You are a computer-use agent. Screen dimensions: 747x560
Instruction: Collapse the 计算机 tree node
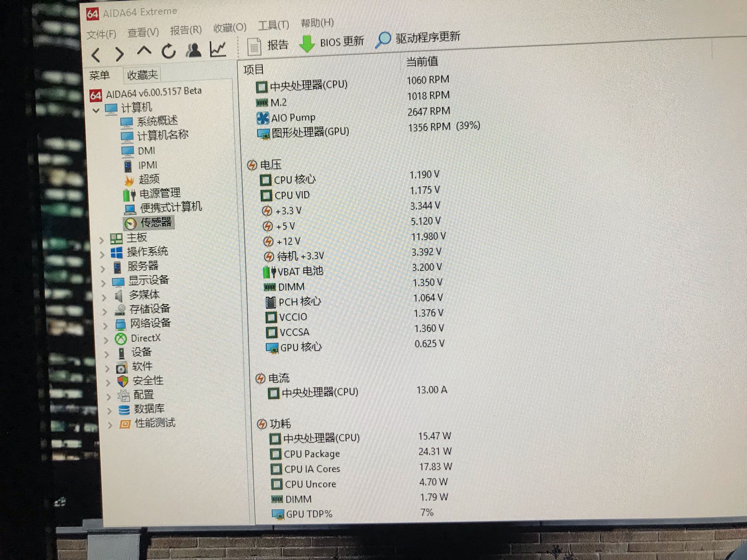coord(96,110)
